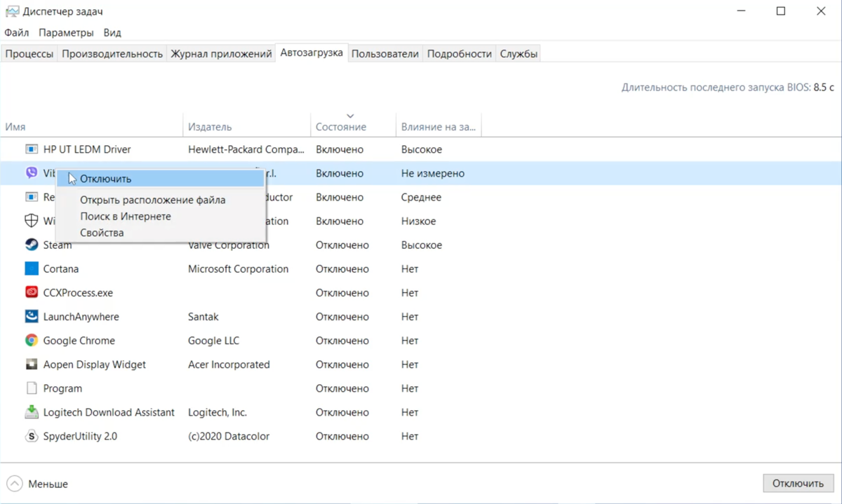Screen dimensions: 842x504
Task: Click the Aopen Display Widget icon
Action: [32, 365]
